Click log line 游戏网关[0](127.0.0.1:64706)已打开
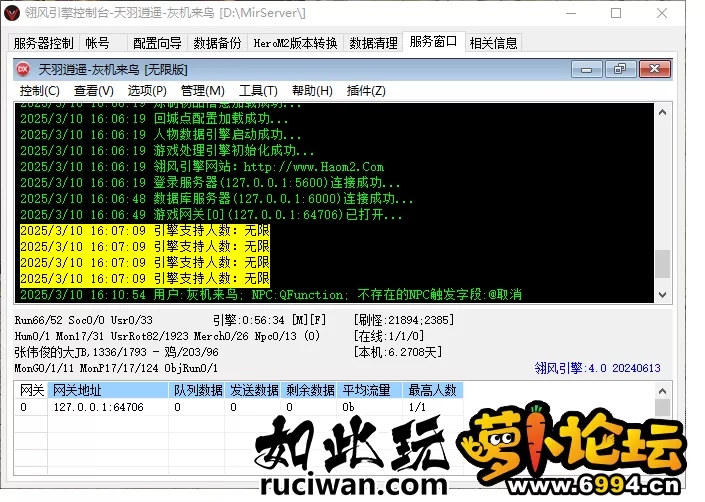This screenshot has width=705, height=502. pos(211,215)
